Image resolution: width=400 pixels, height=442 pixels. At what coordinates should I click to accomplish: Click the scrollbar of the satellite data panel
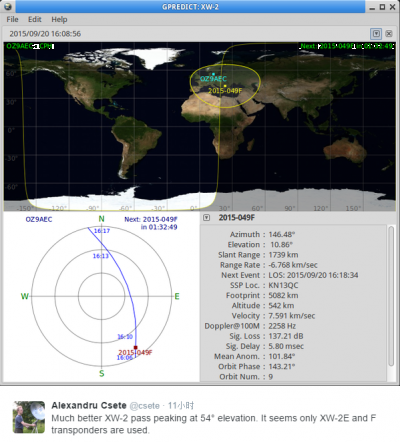point(391,296)
